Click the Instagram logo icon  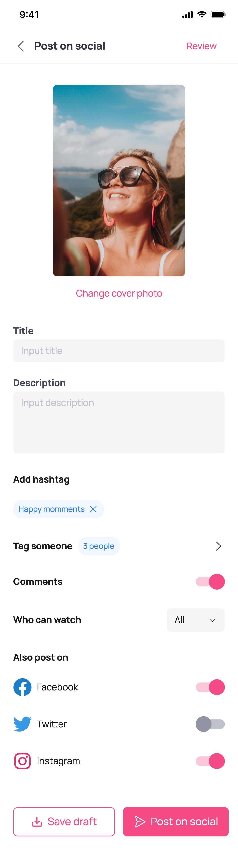click(23, 761)
